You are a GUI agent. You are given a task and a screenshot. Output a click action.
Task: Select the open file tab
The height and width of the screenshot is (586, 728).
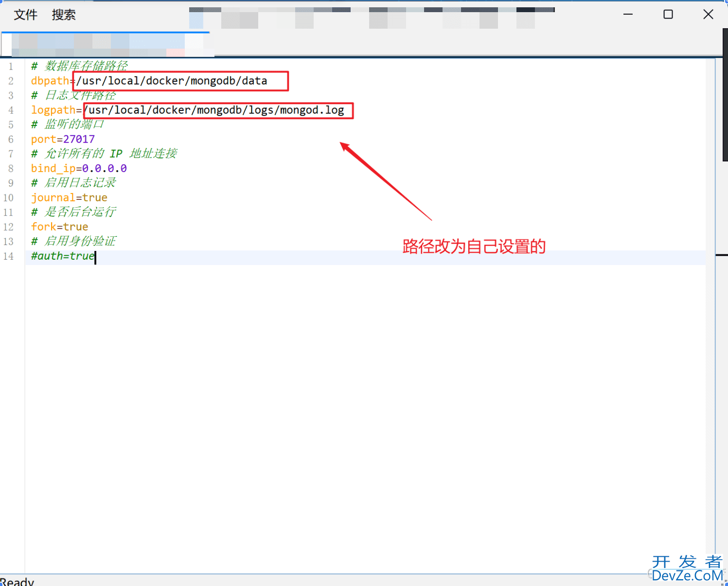point(106,45)
